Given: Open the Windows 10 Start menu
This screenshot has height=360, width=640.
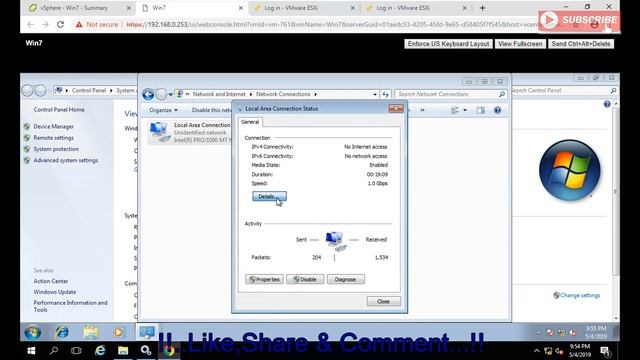Looking at the screenshot, I should coord(31,351).
